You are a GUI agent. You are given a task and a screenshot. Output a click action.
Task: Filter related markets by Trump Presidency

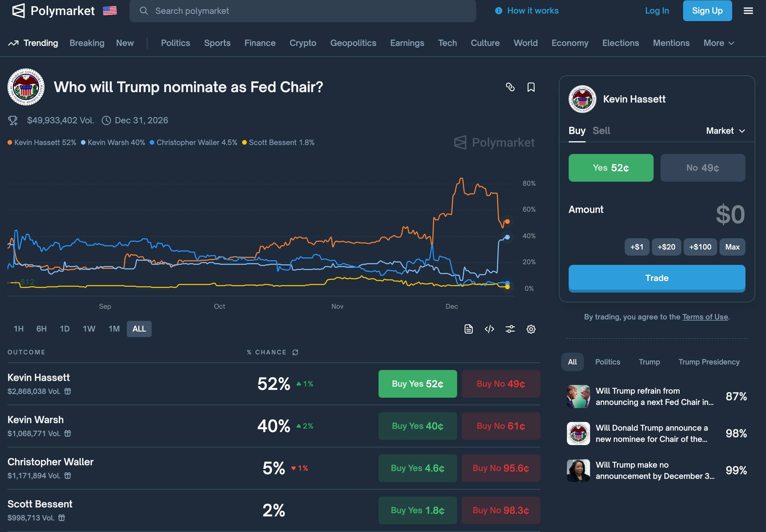(708, 362)
